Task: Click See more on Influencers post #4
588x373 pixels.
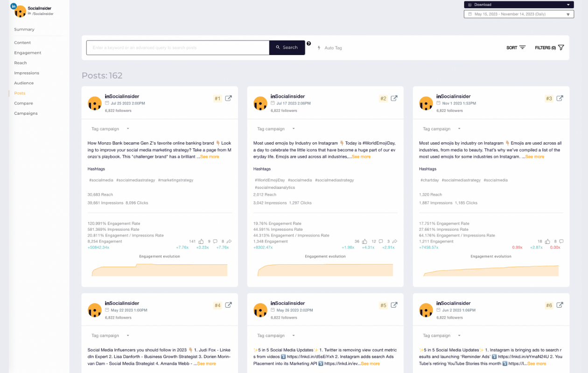Action: click(x=206, y=364)
